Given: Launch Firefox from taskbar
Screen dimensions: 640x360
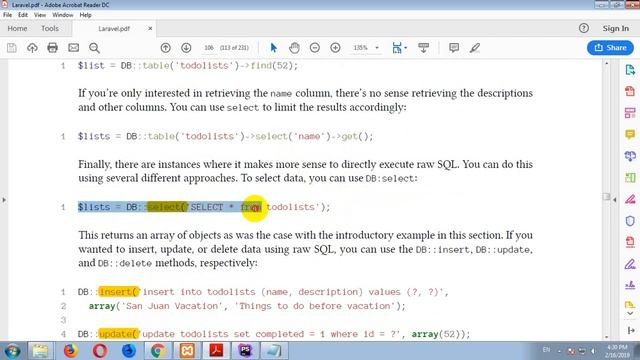Looking at the screenshot, I should 70,351.
